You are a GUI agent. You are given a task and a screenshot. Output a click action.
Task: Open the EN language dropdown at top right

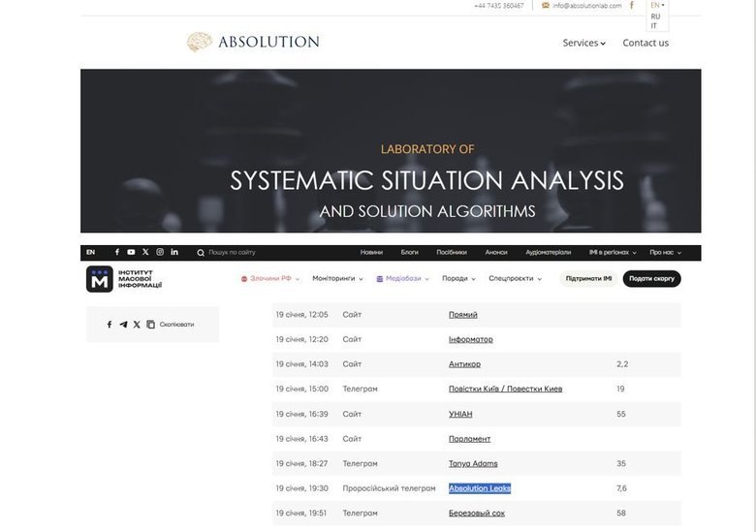point(657,5)
